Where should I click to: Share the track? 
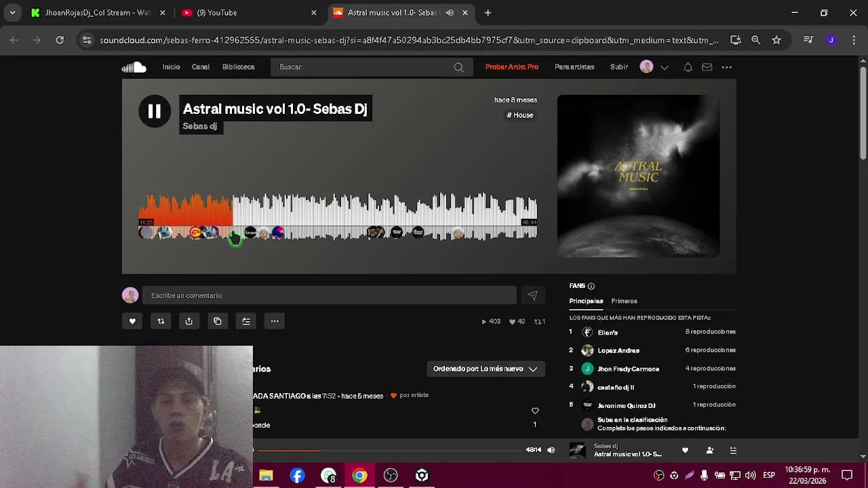pos(189,321)
